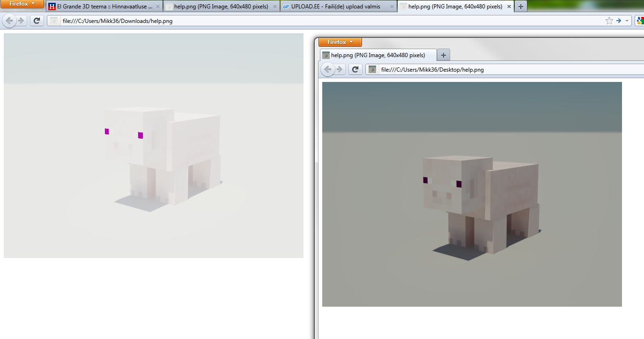Click the Google search engine icon
This screenshot has height=339, width=644.
pos(640,21)
